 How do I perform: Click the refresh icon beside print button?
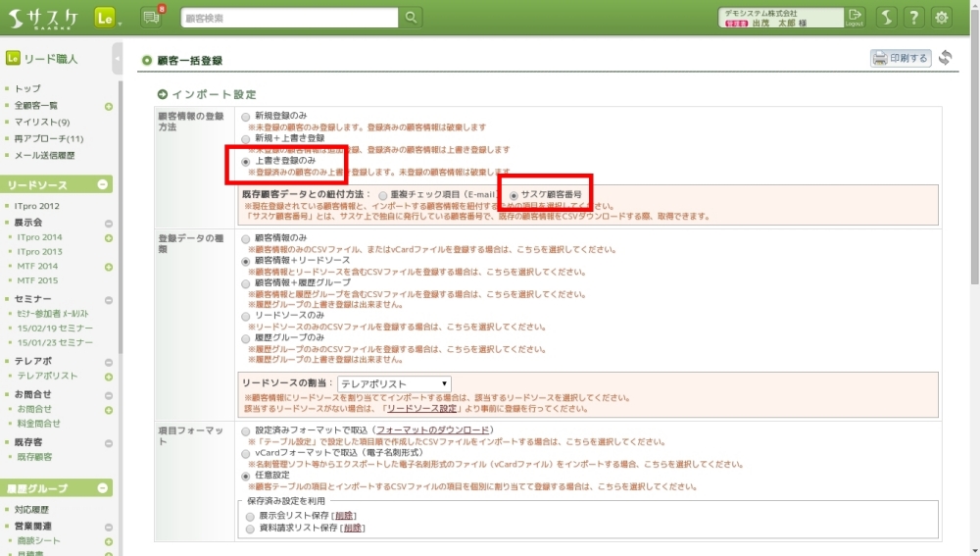point(945,58)
